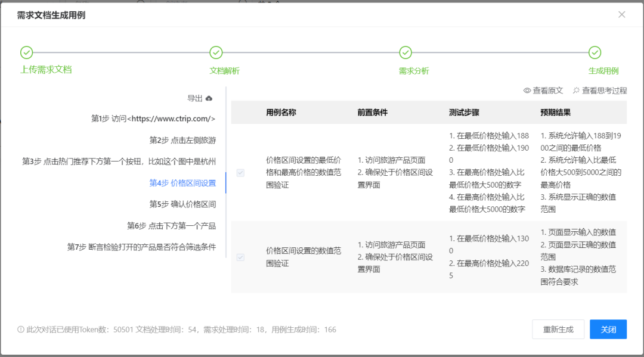Image resolution: width=644 pixels, height=357 pixels.
Task: Select step 第7步 断言检验打开的产品是否符合筛选条件
Action: (x=141, y=247)
